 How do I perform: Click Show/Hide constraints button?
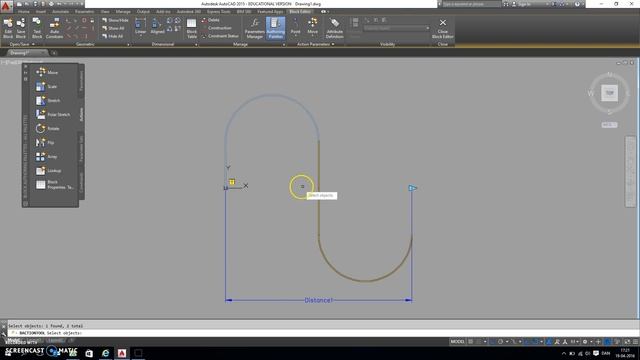[x=115, y=20]
